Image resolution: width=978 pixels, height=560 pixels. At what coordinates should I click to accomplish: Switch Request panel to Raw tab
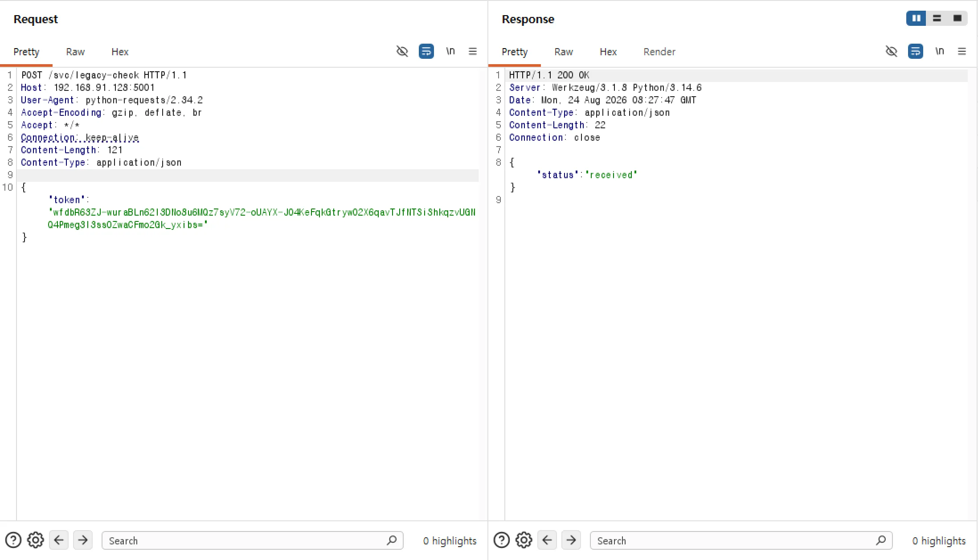[75, 52]
